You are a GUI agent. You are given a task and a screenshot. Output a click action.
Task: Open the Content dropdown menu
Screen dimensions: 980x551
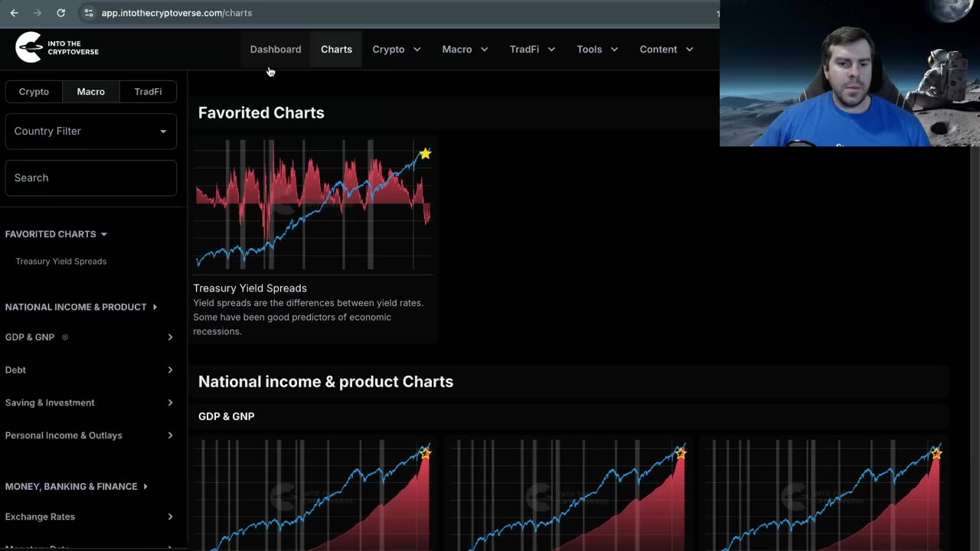point(666,49)
